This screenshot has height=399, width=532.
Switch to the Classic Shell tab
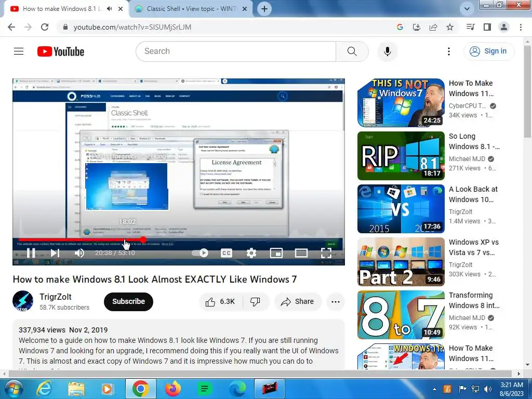(191, 9)
